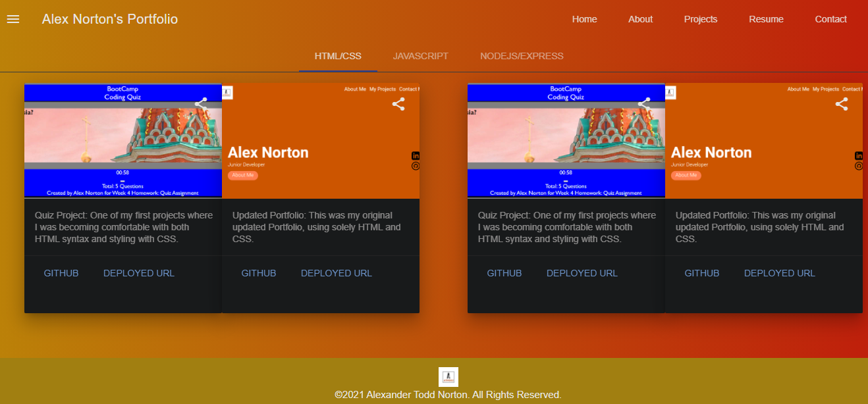Click the small logo in the portfolio card corner
This screenshot has width=868, height=404.
227,92
